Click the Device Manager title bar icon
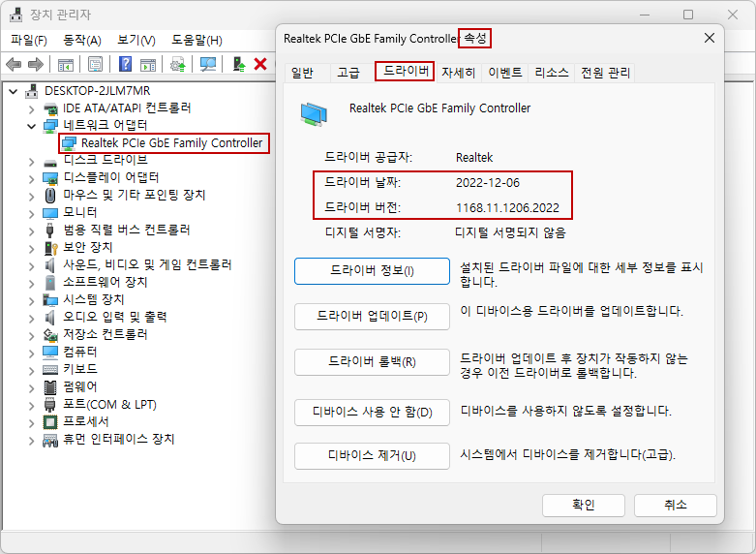Viewport: 756px width, 554px height. coord(15,15)
